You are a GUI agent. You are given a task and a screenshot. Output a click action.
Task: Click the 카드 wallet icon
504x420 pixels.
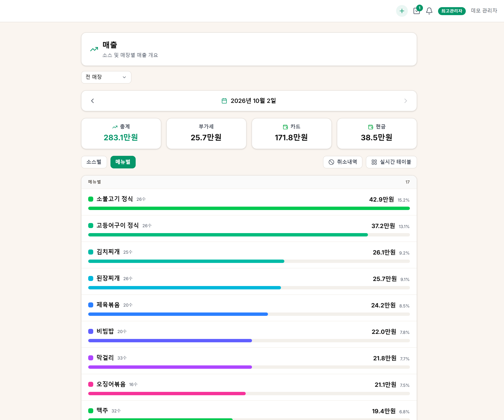click(x=285, y=127)
